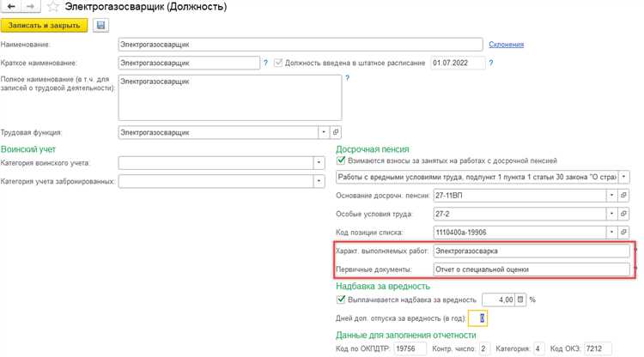This screenshot has height=357, width=644.
Task: Open the help hint beside Полное наименование
Action: 347,78
